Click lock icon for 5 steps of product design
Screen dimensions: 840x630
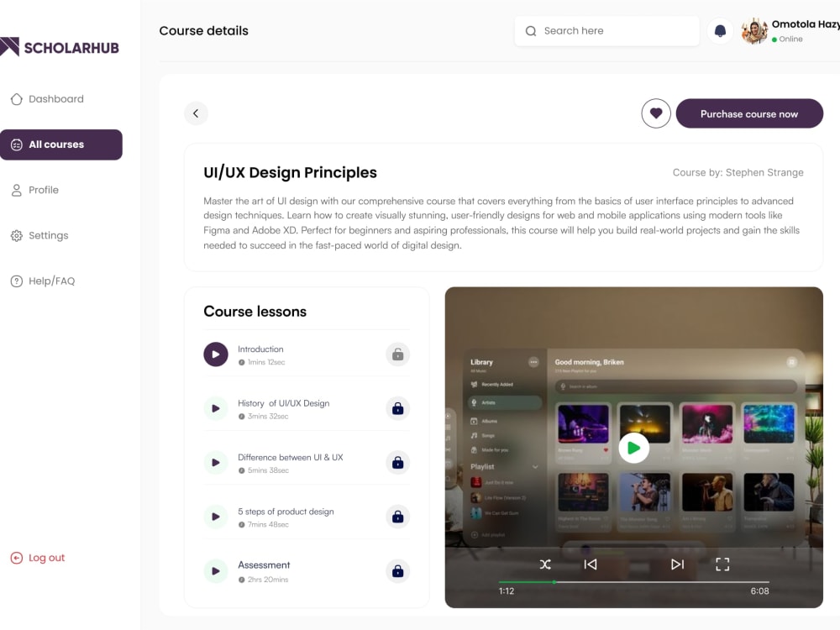(x=397, y=517)
